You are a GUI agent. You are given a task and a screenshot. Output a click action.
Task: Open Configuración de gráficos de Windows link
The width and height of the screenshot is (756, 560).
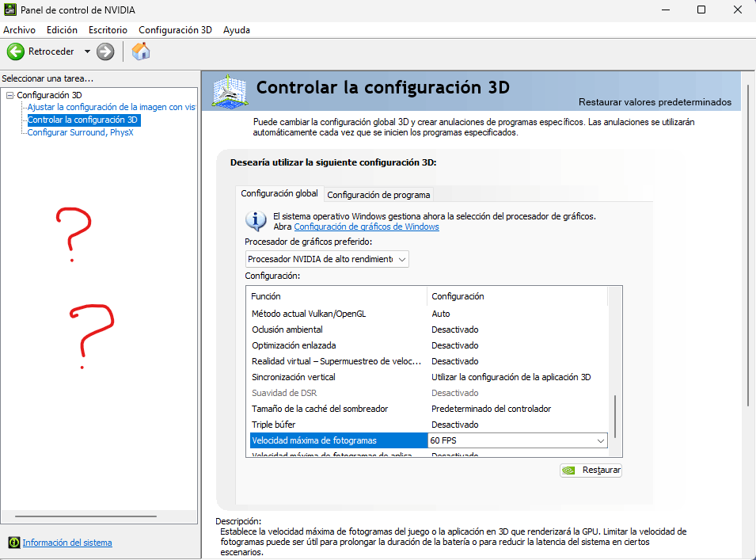367,227
